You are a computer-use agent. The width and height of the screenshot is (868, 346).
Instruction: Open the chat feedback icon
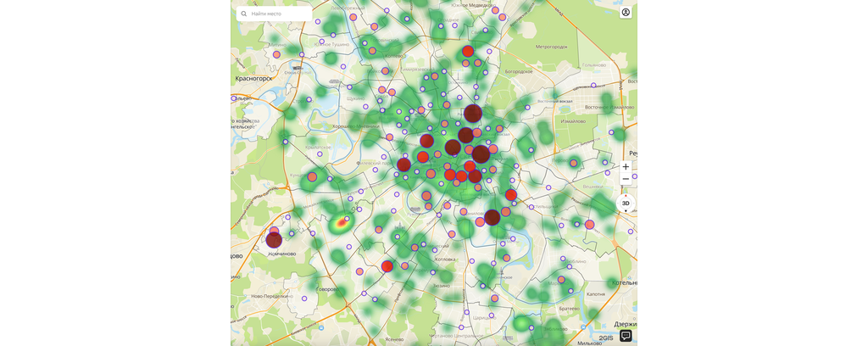pyautogui.click(x=626, y=336)
